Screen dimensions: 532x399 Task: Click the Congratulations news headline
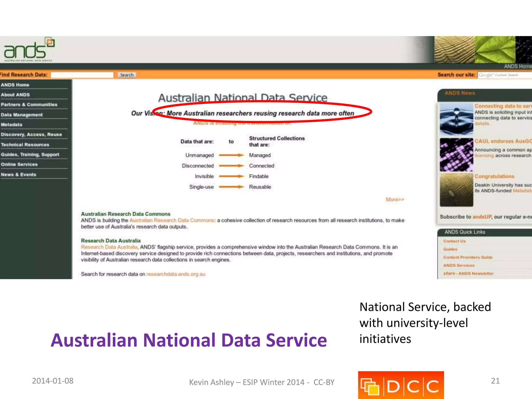pyautogui.click(x=495, y=176)
